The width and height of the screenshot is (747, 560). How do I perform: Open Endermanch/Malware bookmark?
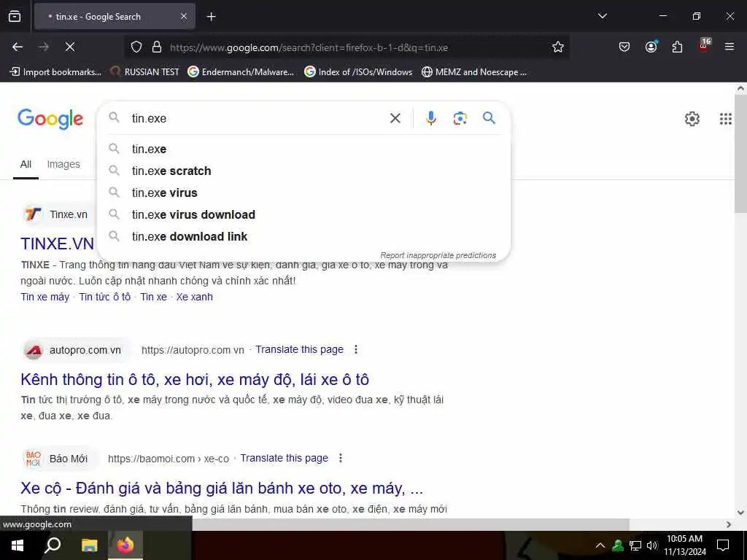tap(241, 72)
